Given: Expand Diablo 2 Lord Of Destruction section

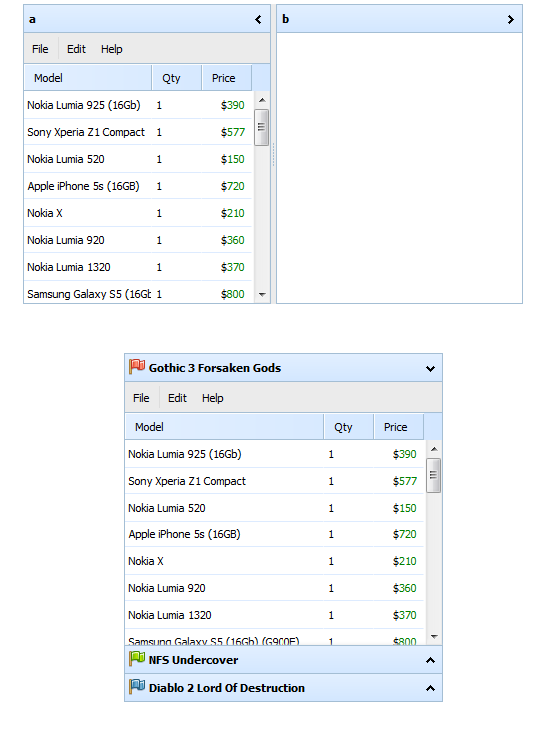Looking at the screenshot, I should [430, 688].
